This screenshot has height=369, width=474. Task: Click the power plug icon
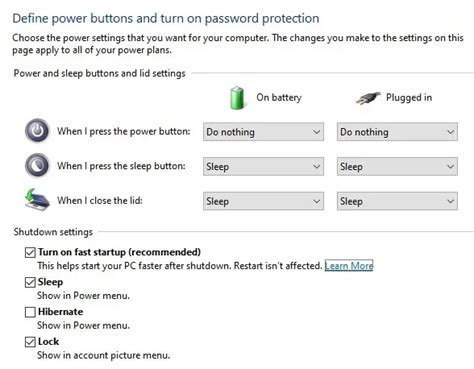click(x=368, y=98)
